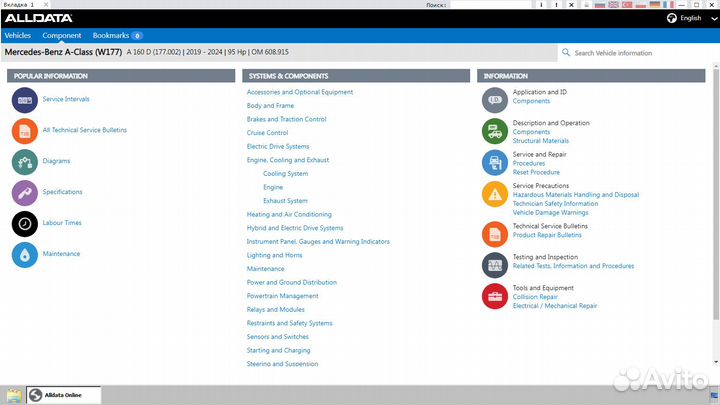Open Sensors and Switches link
Viewport: 720px width, 405px height.
point(278,337)
